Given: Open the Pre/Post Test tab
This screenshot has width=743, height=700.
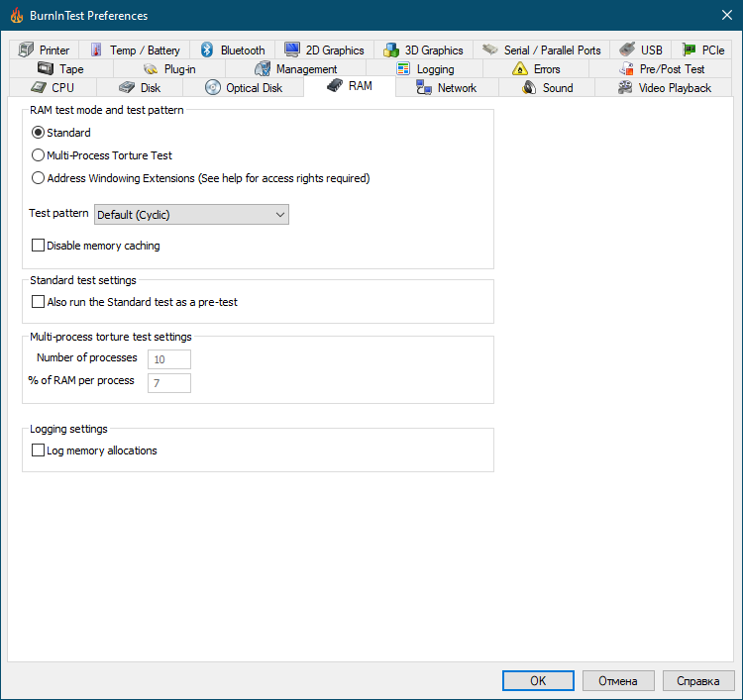Looking at the screenshot, I should (x=661, y=69).
